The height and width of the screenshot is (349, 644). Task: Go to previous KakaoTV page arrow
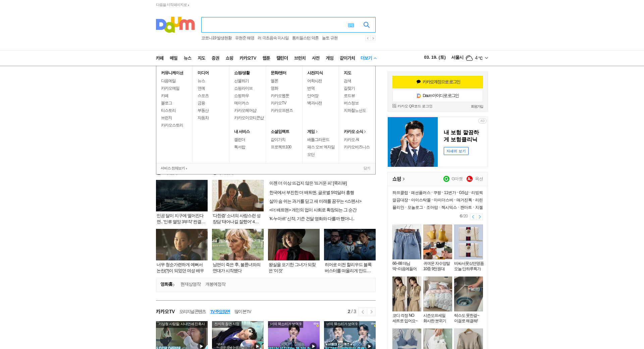point(363,312)
